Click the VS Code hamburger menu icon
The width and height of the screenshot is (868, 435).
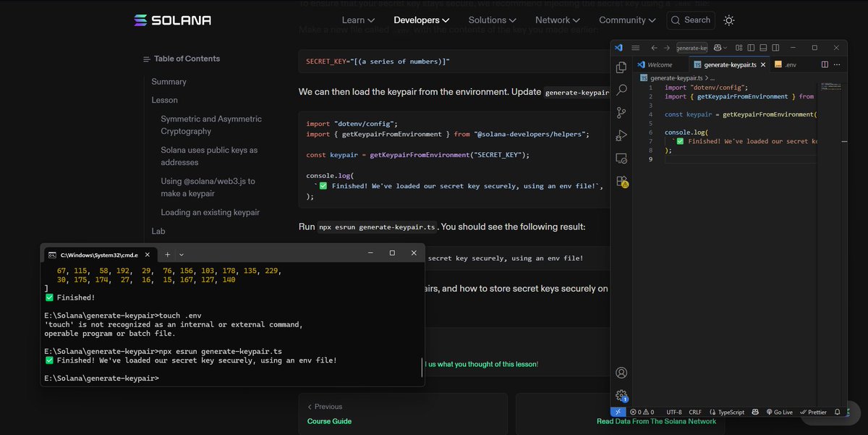click(635, 48)
